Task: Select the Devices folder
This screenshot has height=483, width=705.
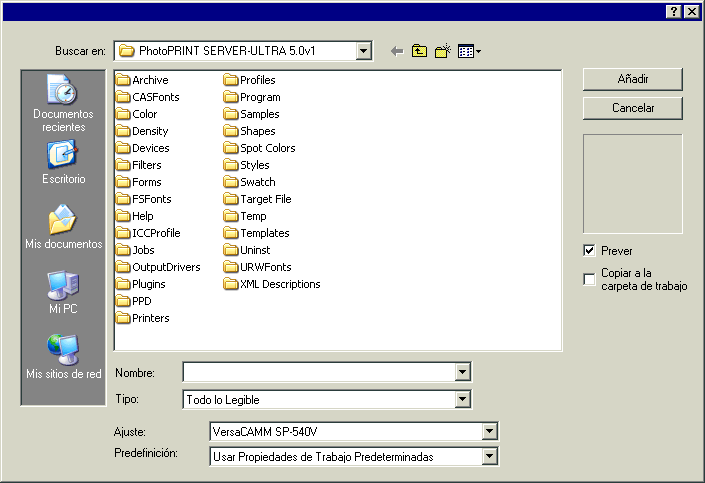Action: tap(143, 148)
